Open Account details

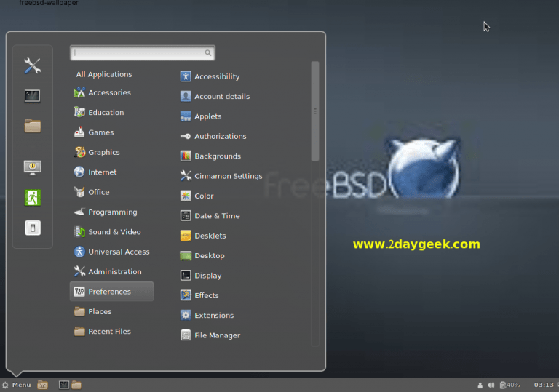[x=215, y=96]
